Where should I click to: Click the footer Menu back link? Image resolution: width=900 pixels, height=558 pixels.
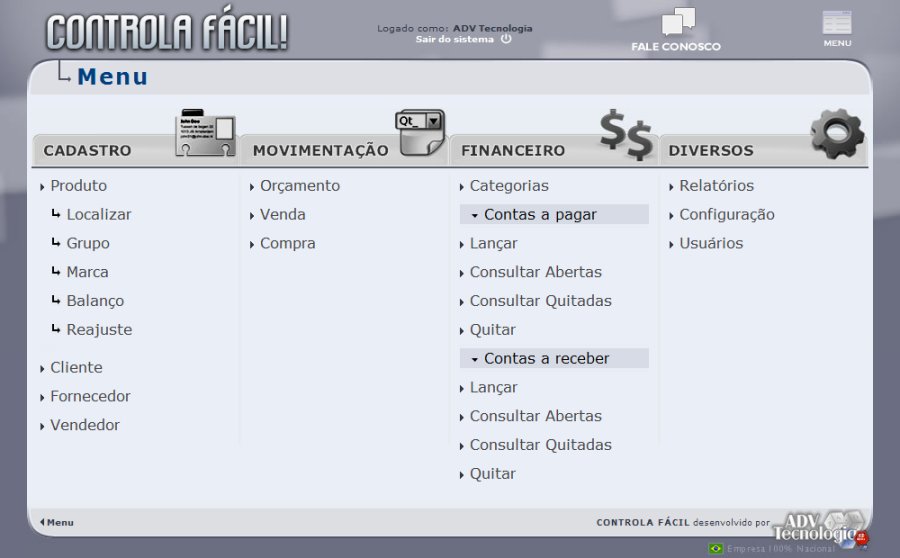click(57, 522)
